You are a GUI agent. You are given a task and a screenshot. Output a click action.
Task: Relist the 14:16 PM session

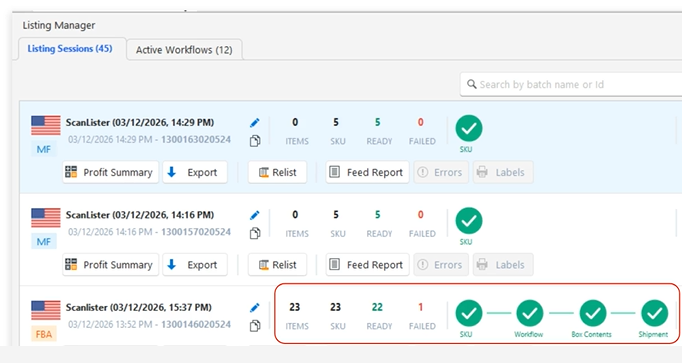277,265
